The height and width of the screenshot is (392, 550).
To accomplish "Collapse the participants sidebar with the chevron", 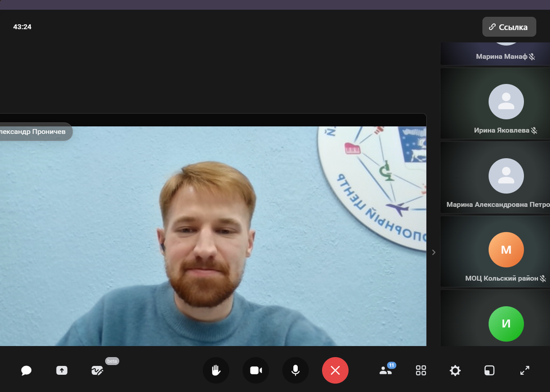I will 433,252.
